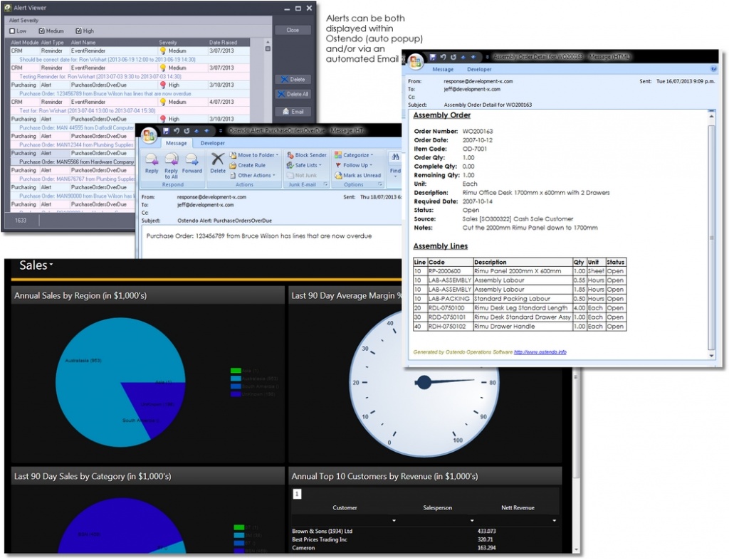This screenshot has width=729, height=560.
Task: Enable the Low severity checkbox
Action: pos(12,31)
